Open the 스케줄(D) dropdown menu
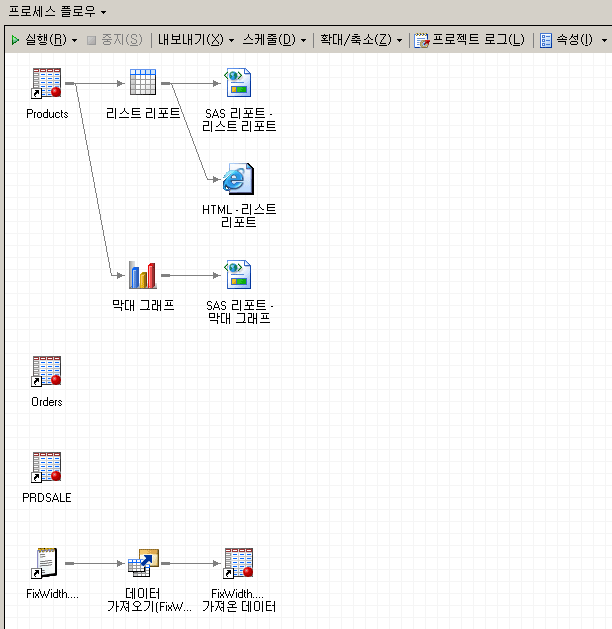 tap(270, 40)
